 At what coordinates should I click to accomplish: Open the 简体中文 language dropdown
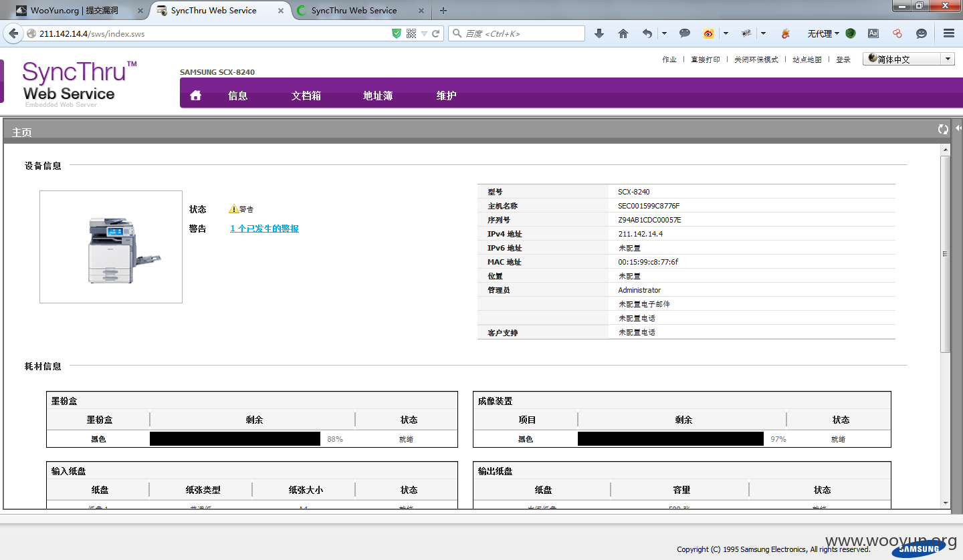(909, 59)
